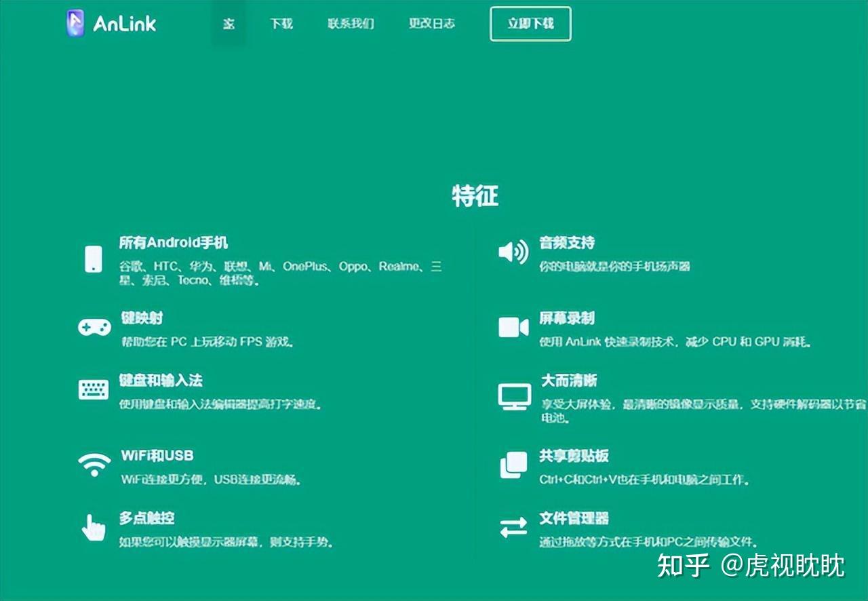
Task: Select the gamepad icon for 键映射
Action: click(x=94, y=328)
